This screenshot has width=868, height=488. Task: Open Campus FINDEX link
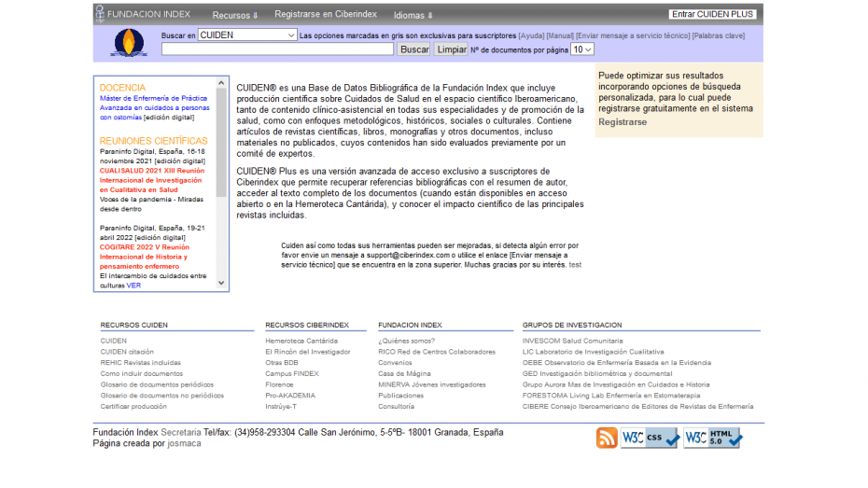(292, 374)
